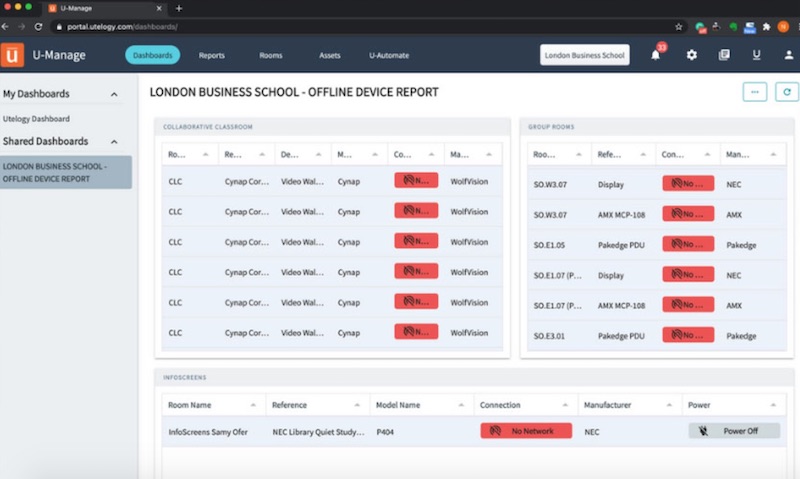
Task: Sort Infoscreens table by Power column
Action: [x=772, y=405]
